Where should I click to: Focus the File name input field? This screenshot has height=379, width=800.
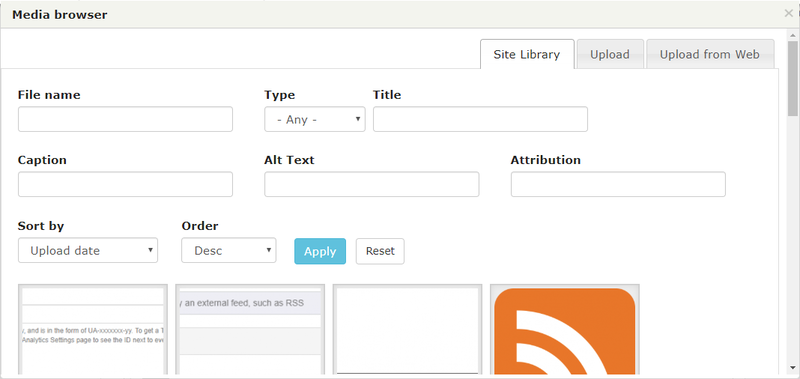(x=125, y=119)
